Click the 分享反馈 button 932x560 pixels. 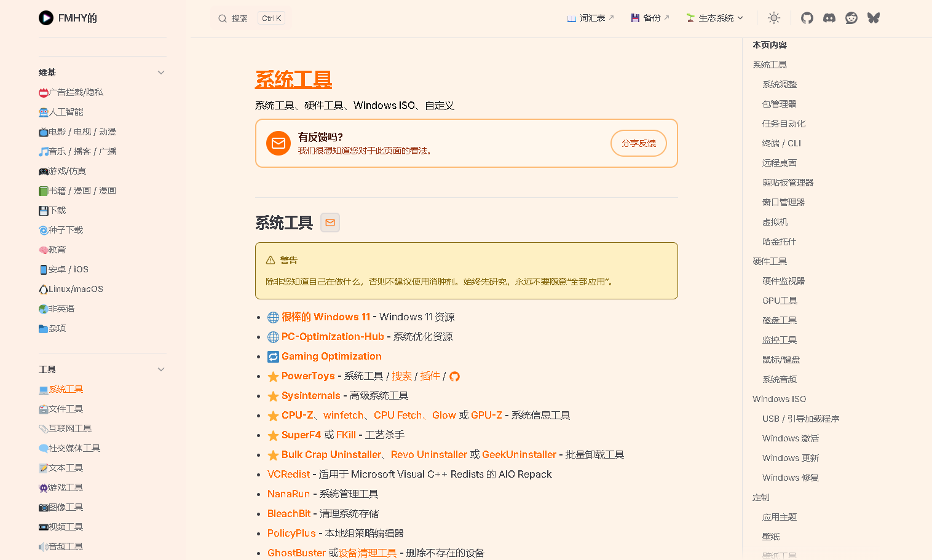click(x=638, y=143)
